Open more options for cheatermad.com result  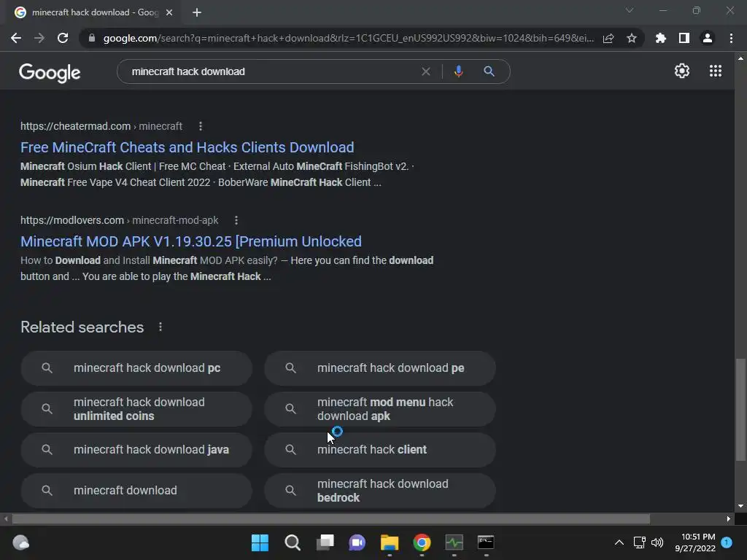tap(201, 126)
